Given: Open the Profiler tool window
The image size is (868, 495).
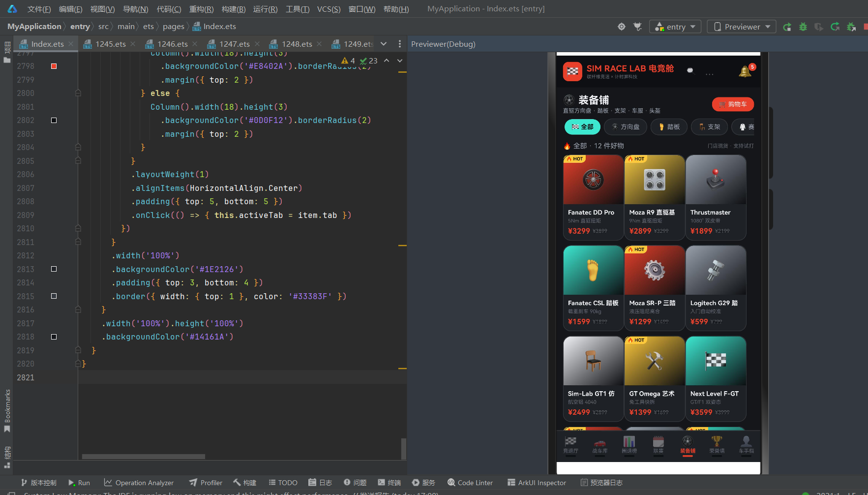Looking at the screenshot, I should click(206, 483).
